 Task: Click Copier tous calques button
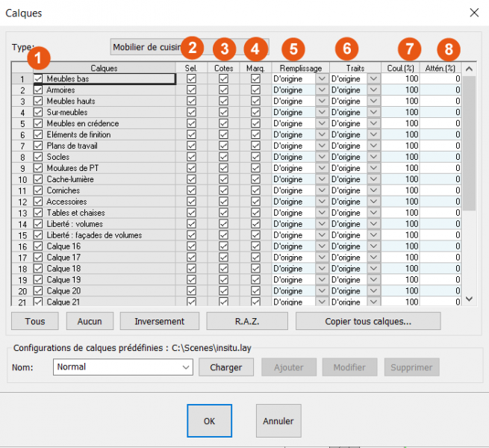[x=367, y=321]
